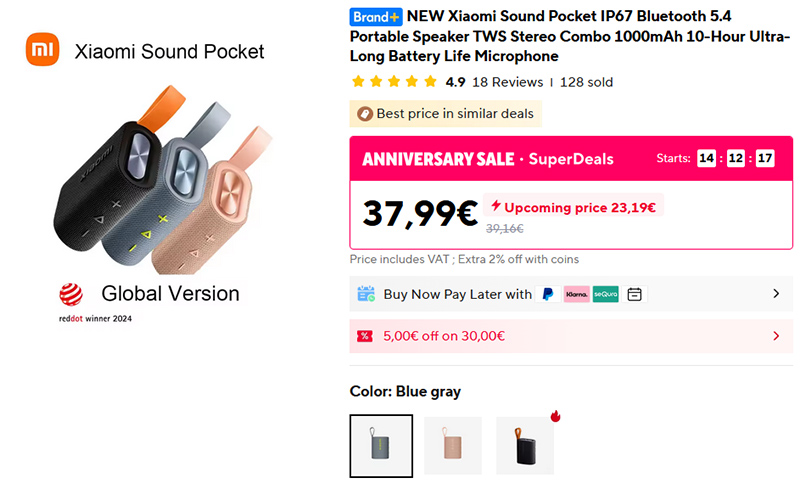Click the seQura payment logo

coord(605,294)
